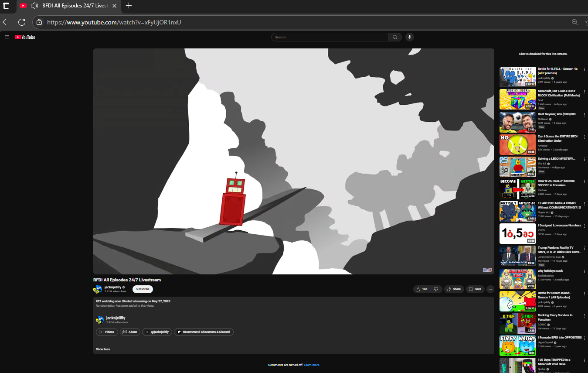The width and height of the screenshot is (588, 373).
Task: Open options for why holidays suck video
Action: tap(585, 271)
